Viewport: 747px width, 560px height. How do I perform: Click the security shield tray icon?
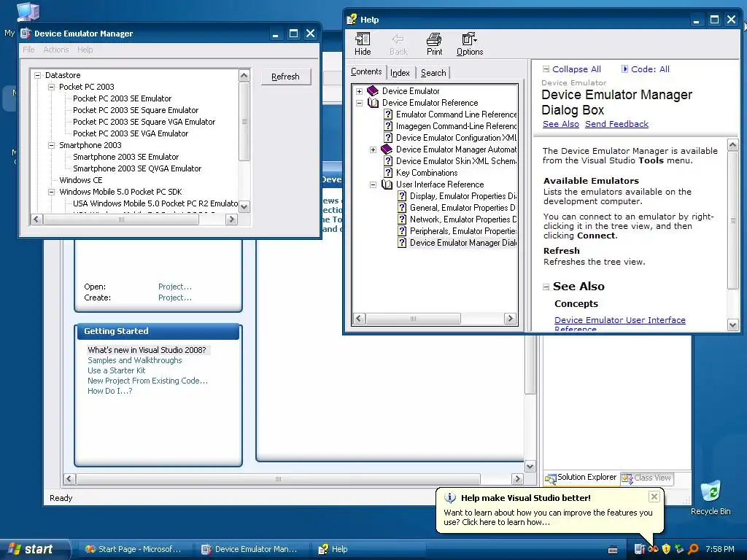(x=666, y=549)
